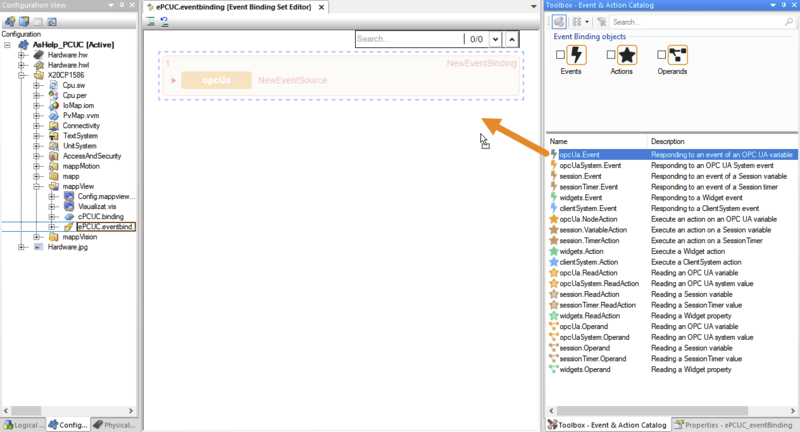Screen dimensions: 800x432
Task: Click fourth toolbar icon in Configuration View
Action: tap(52, 22)
